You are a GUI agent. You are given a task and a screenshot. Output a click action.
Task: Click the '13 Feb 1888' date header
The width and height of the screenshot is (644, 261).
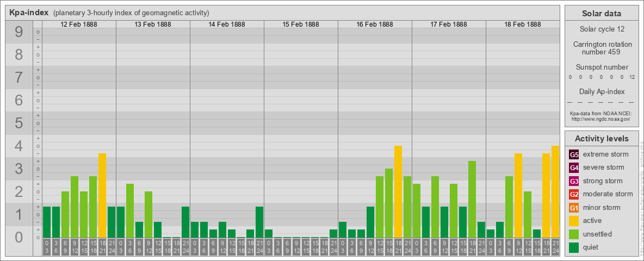click(x=153, y=24)
